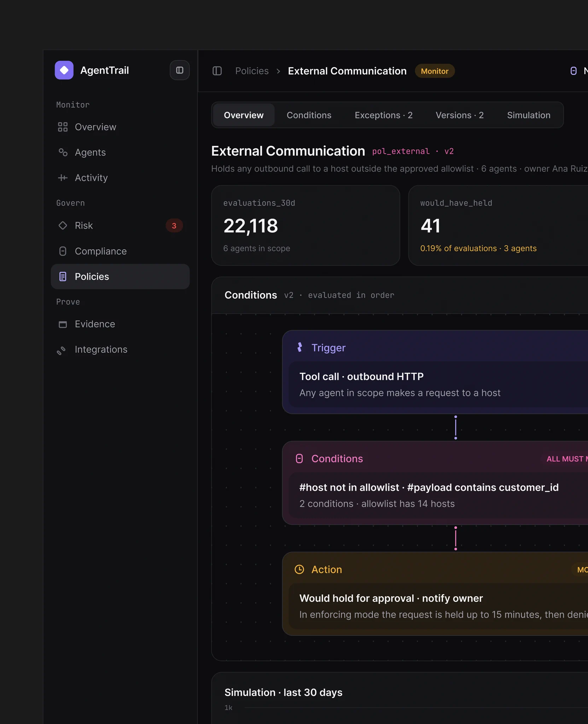Click the would_have_held value 41
This screenshot has height=724, width=588.
click(431, 226)
